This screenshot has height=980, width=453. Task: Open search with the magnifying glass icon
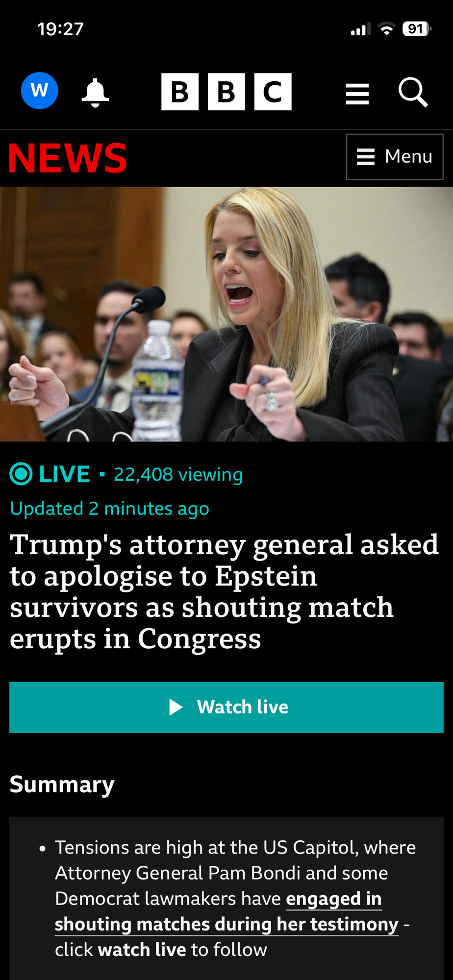click(x=413, y=92)
